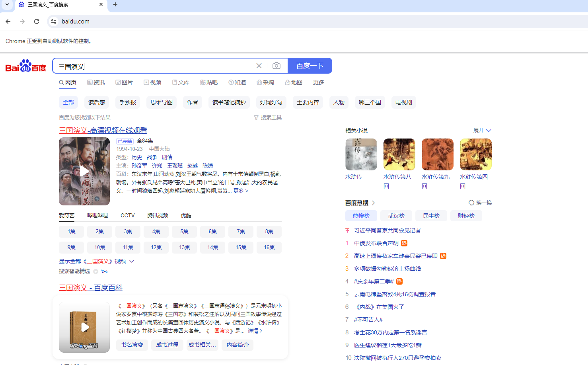The height and width of the screenshot is (365, 588).
Task: Reload the page with the refresh icon
Action: (x=37, y=21)
